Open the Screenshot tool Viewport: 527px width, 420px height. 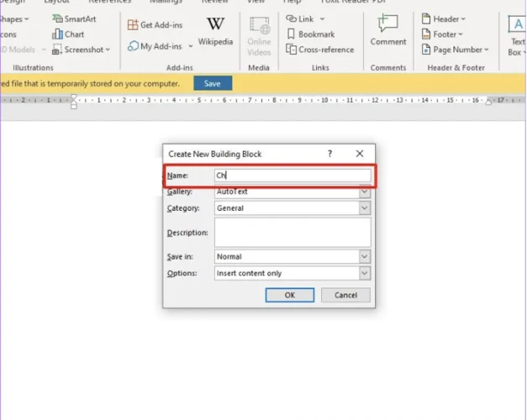click(78, 50)
